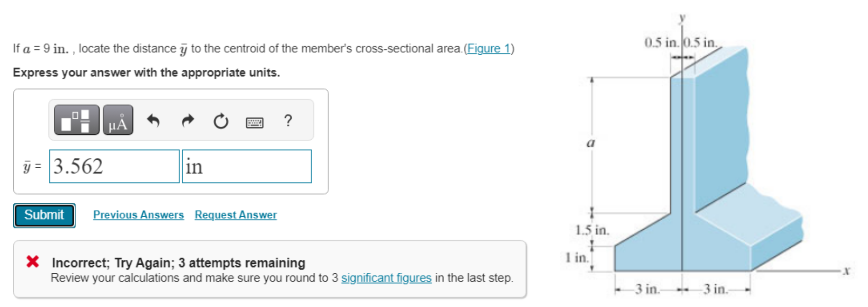Redo the undone answer change
This screenshot has width=868, height=307.
(x=187, y=120)
